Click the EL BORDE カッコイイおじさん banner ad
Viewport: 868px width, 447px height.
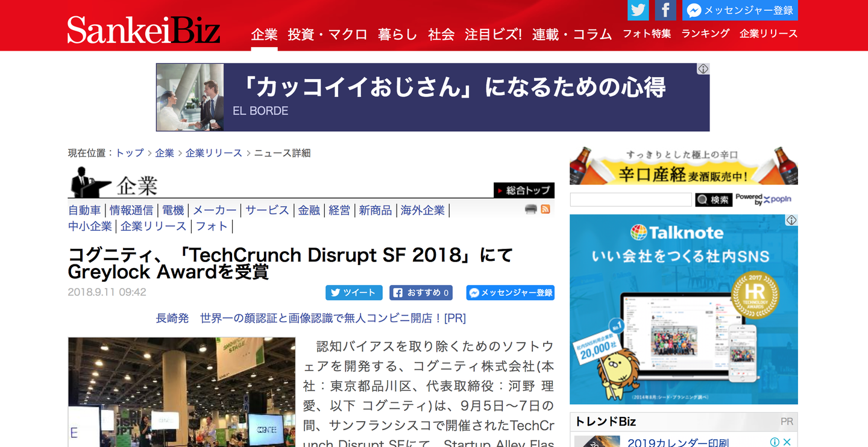(433, 97)
